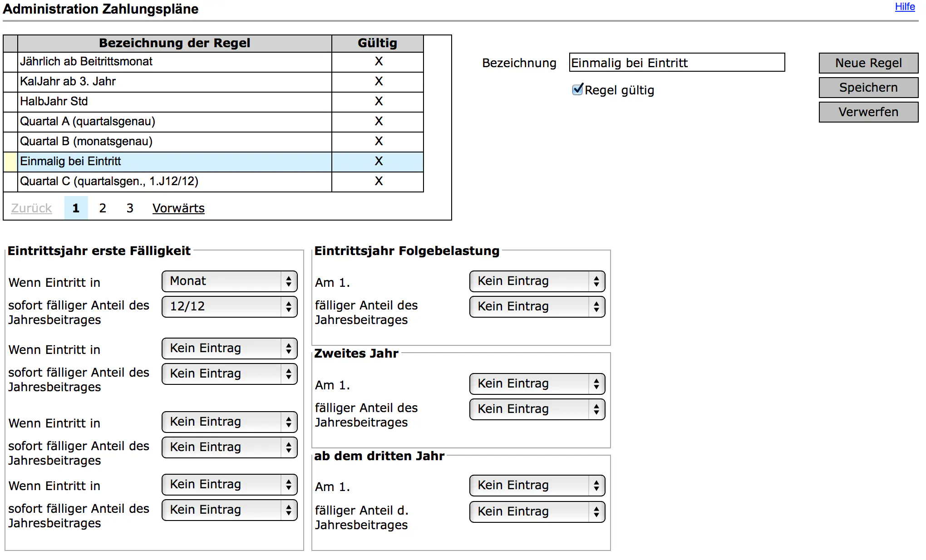Toggle the Regel gültig checkbox
Viewport: 926px width, 560px height.
pyautogui.click(x=577, y=89)
